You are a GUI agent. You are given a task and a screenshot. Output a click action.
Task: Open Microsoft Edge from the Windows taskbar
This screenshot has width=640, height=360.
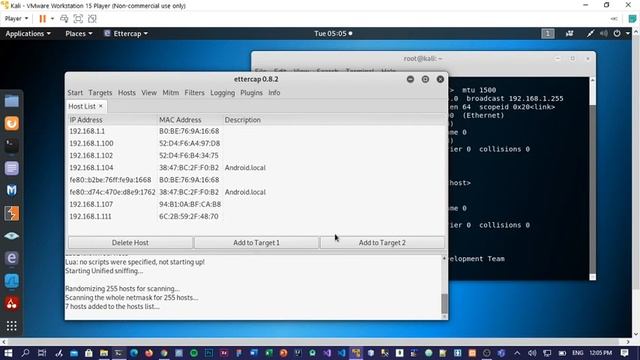coord(134,353)
